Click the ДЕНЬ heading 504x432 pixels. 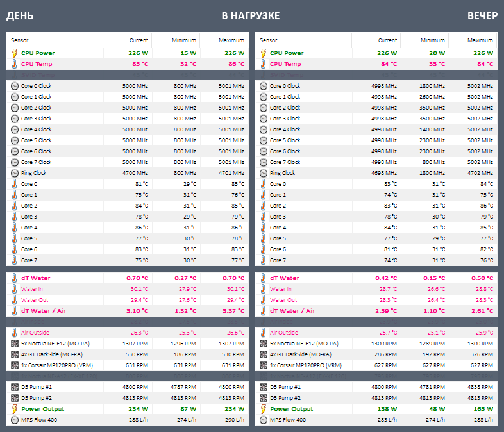(x=20, y=16)
